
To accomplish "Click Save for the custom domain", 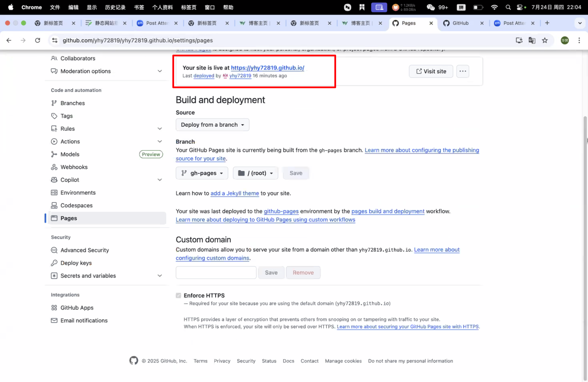I will (271, 272).
